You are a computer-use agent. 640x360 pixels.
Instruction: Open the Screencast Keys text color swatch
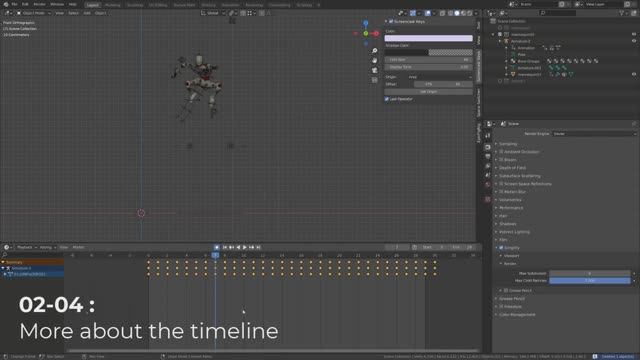(x=429, y=38)
